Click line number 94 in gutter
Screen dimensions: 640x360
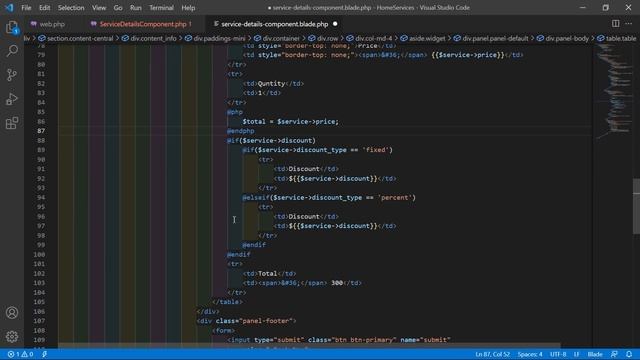41,198
